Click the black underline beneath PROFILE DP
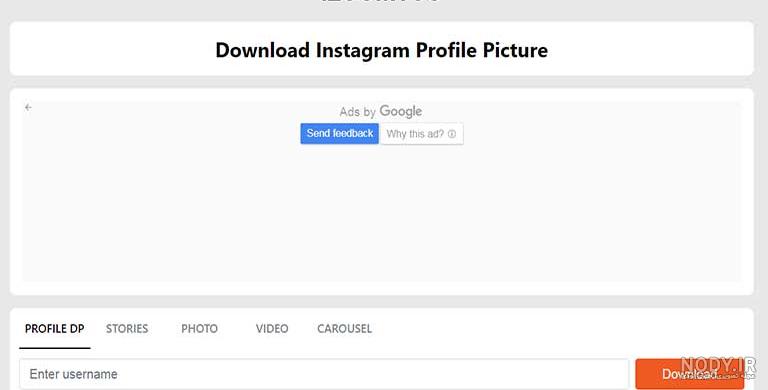The image size is (768, 390). (55, 348)
